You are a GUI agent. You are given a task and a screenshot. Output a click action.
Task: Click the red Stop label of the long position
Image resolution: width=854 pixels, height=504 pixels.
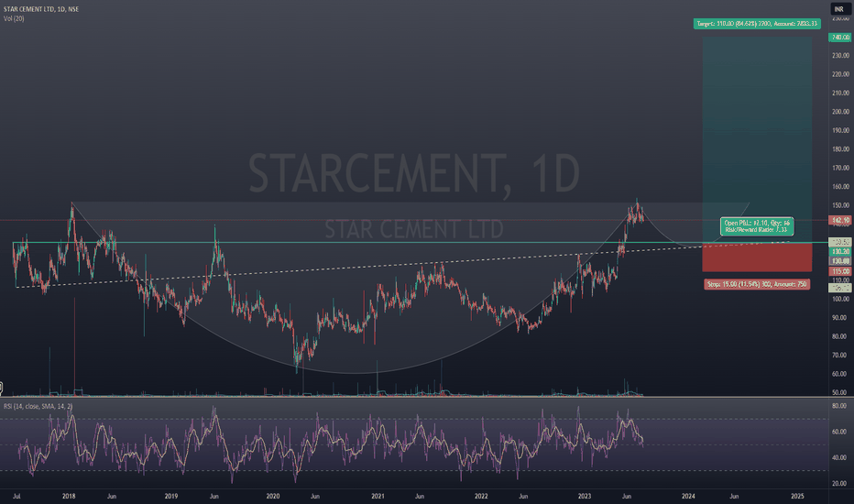click(757, 284)
